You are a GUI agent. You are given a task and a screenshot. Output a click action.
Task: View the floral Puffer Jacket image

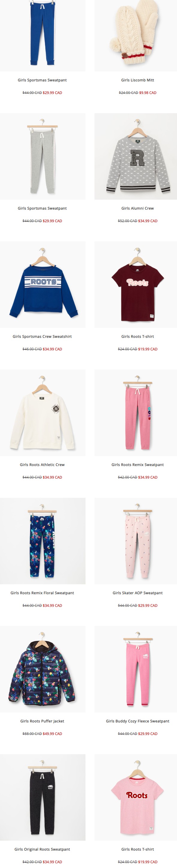pos(43,669)
